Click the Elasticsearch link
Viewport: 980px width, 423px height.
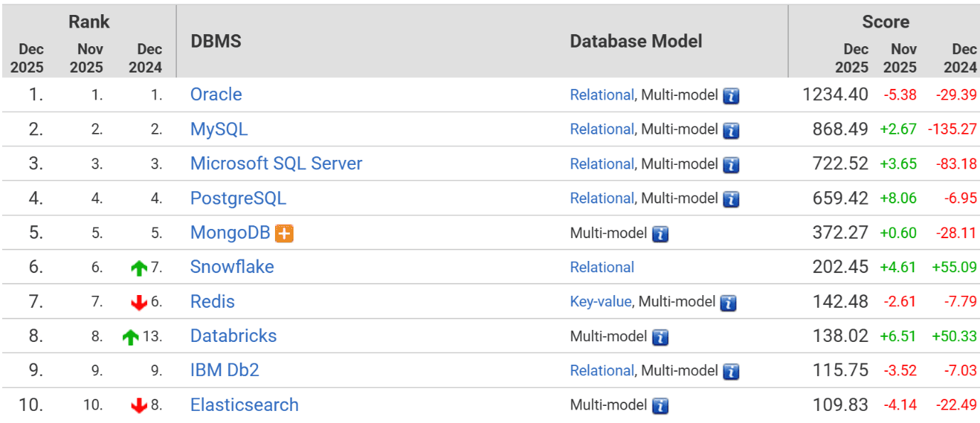[x=244, y=405]
